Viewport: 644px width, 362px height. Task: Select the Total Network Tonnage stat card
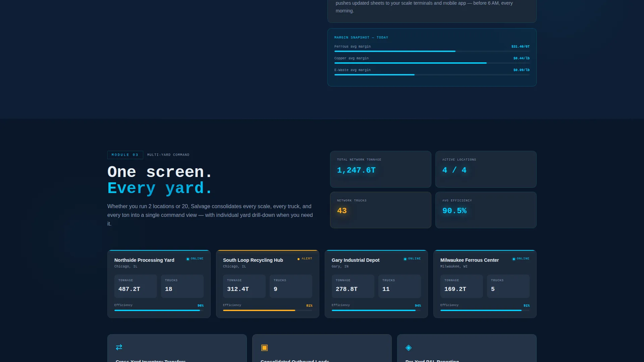tap(381, 169)
